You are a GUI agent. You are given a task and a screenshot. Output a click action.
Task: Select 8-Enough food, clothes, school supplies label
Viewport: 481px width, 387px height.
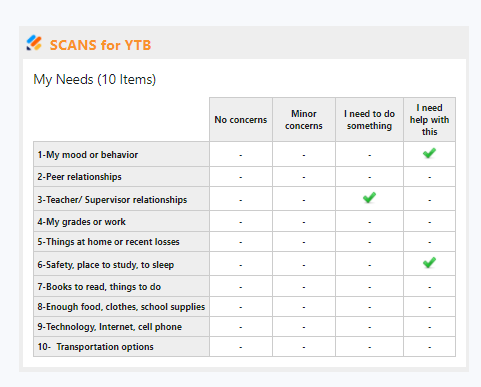click(121, 307)
